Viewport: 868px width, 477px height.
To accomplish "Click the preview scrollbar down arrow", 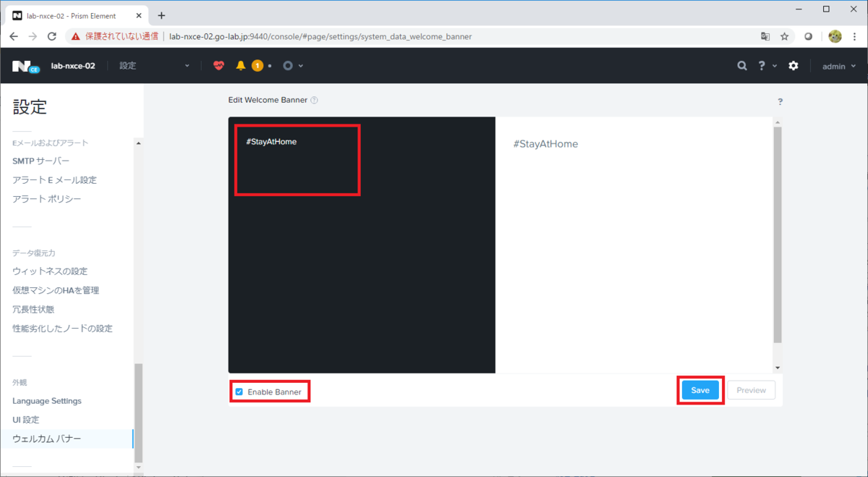I will (778, 368).
